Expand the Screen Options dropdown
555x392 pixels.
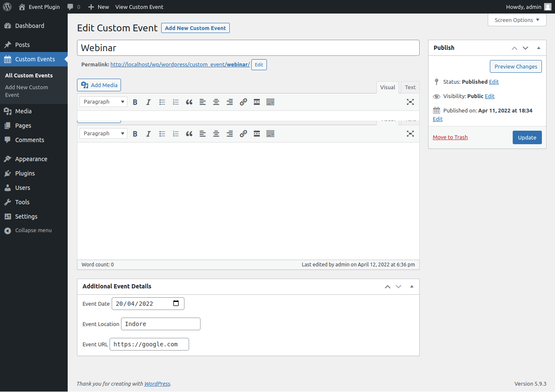(517, 20)
